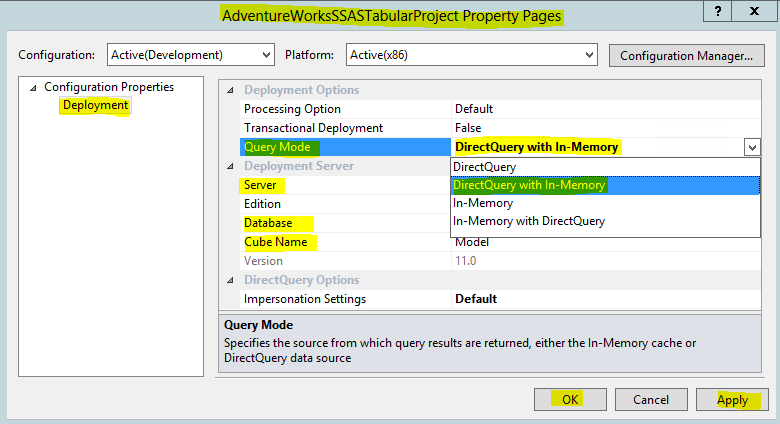The width and height of the screenshot is (780, 424).
Task: Collapse the Deployment Options section
Action: pos(232,90)
